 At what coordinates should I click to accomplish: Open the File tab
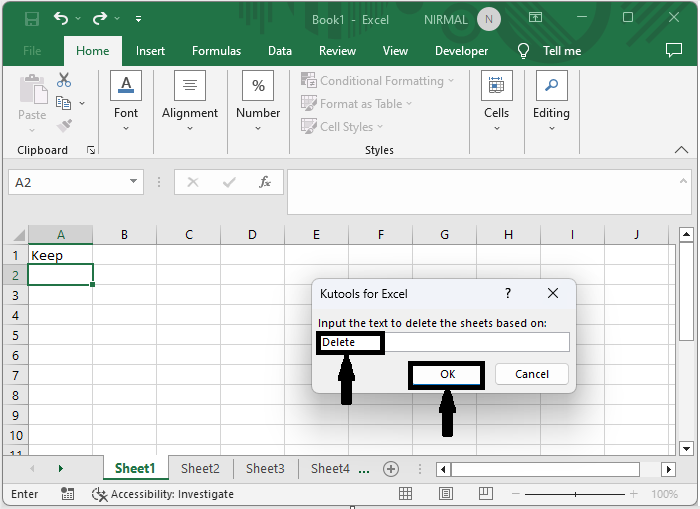coord(32,51)
